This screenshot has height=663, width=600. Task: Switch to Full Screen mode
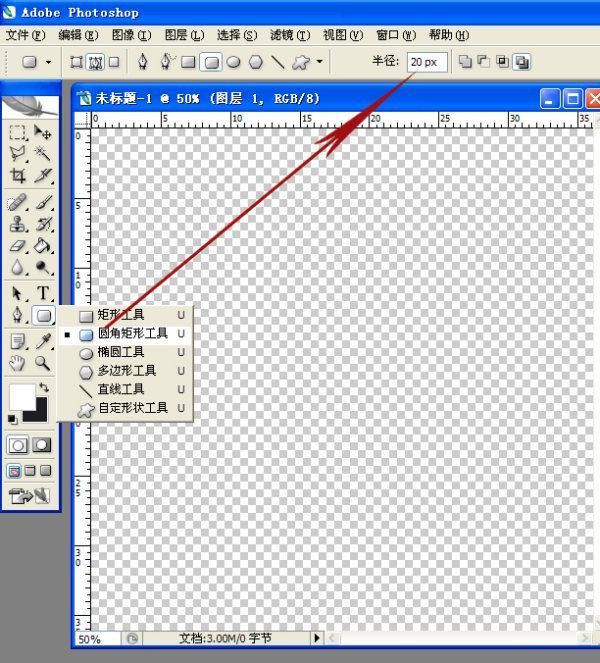46,471
